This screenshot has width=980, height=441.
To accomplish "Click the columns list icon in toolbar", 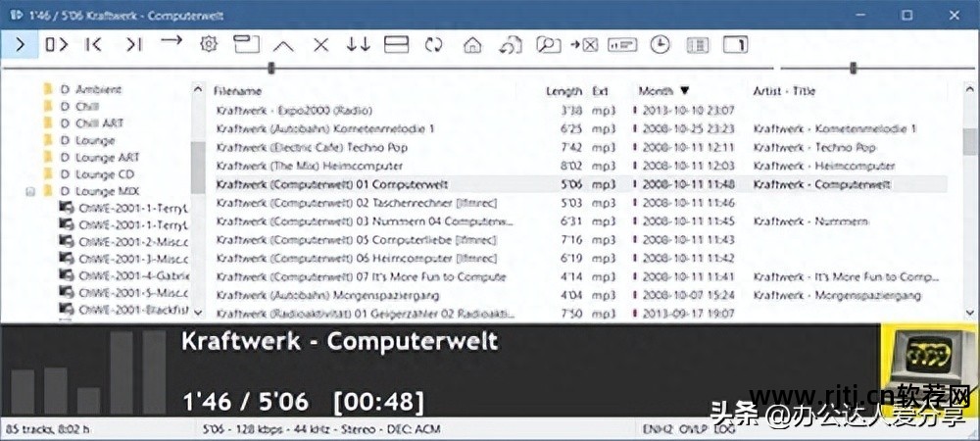I will coord(698,44).
